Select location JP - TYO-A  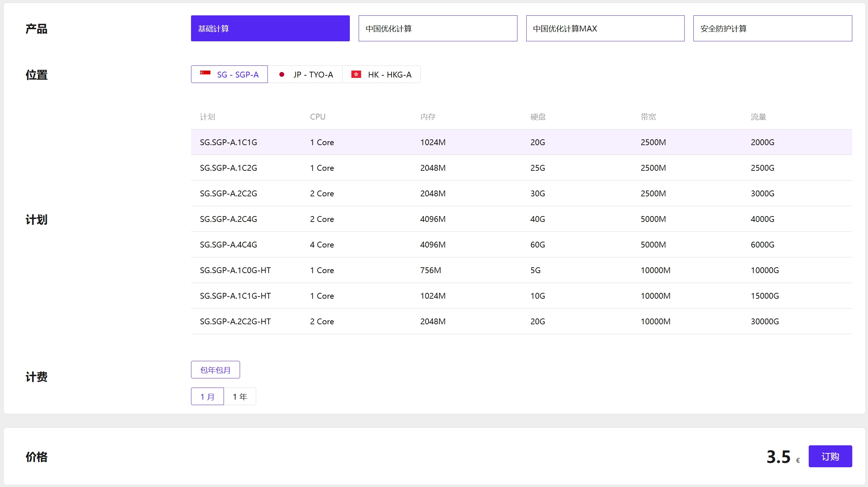point(313,75)
